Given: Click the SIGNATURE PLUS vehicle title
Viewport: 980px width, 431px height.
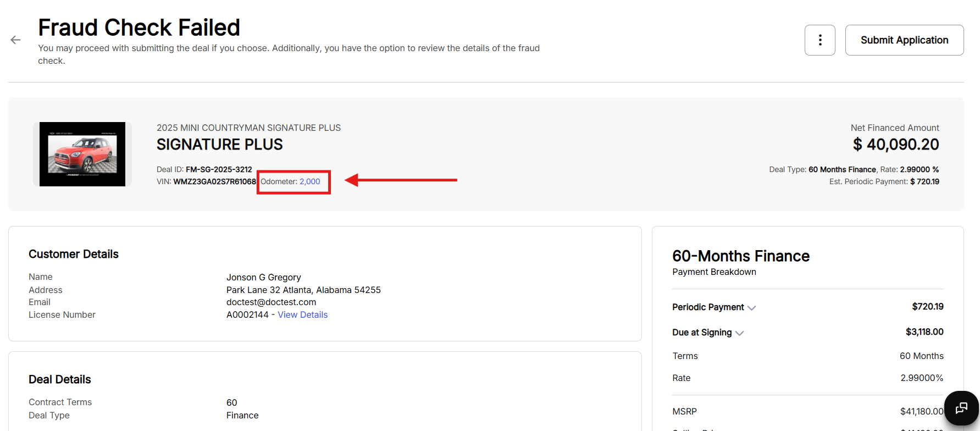Looking at the screenshot, I should [219, 145].
